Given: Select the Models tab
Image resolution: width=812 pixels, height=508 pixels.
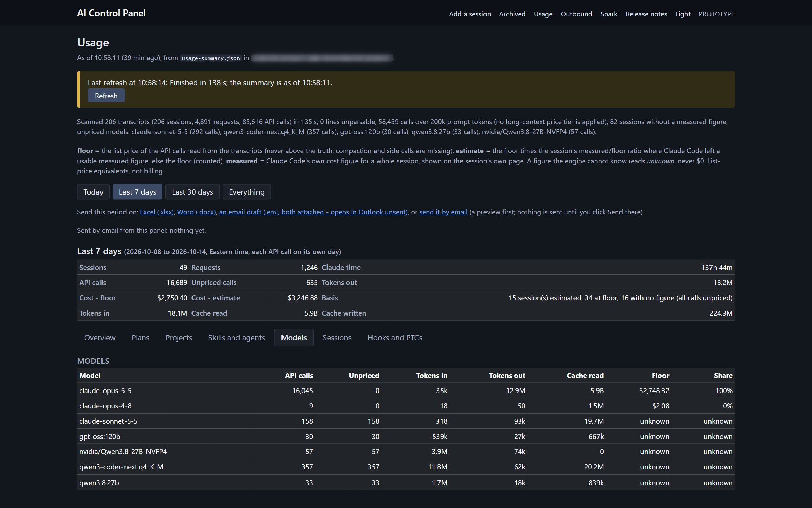Looking at the screenshot, I should point(294,338).
